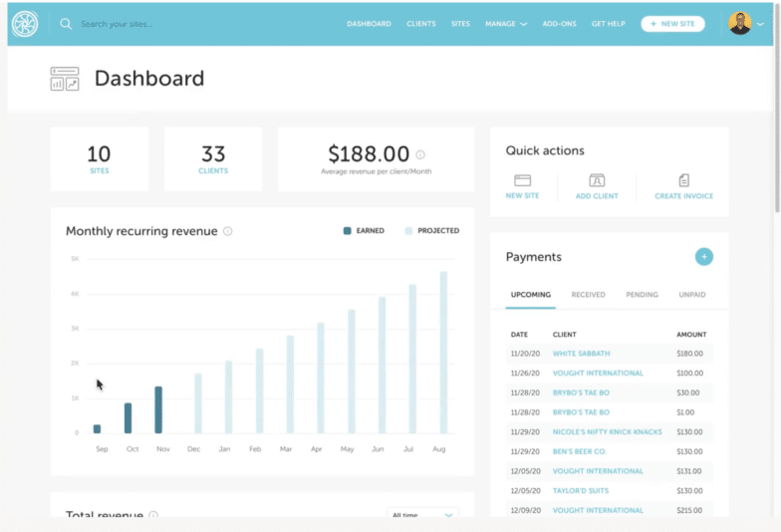The image size is (781, 532).
Task: Add a payment with the plus icon
Action: (704, 257)
